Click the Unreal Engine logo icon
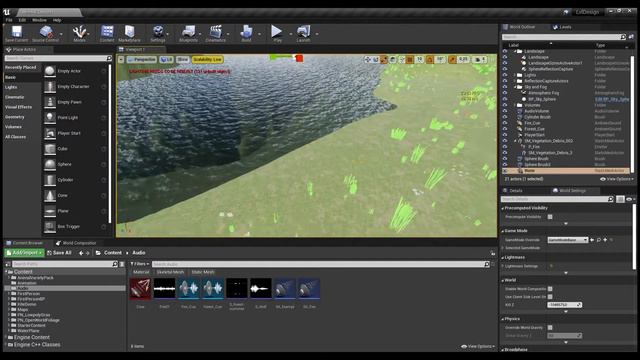This screenshot has width=640, height=360. [7, 12]
